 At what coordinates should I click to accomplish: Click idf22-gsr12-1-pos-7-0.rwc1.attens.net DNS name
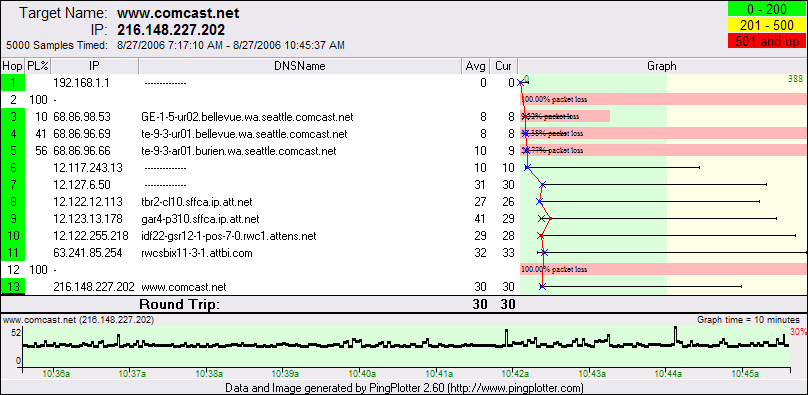point(228,236)
